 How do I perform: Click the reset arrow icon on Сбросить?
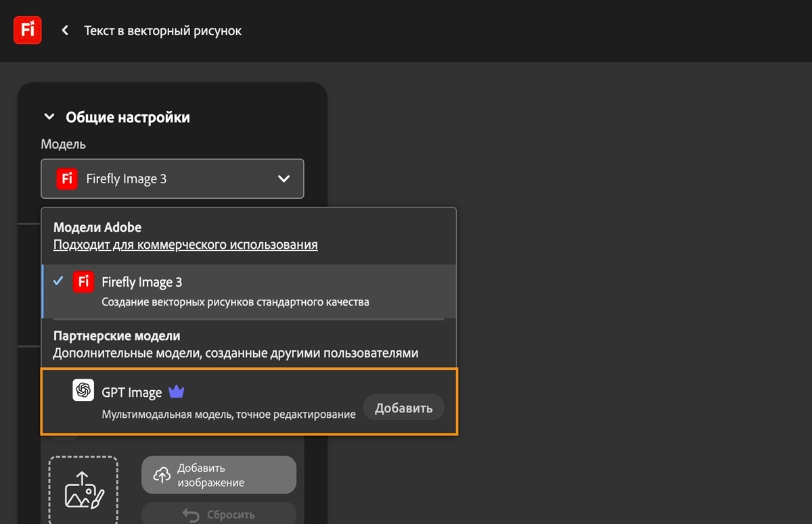[x=191, y=515]
